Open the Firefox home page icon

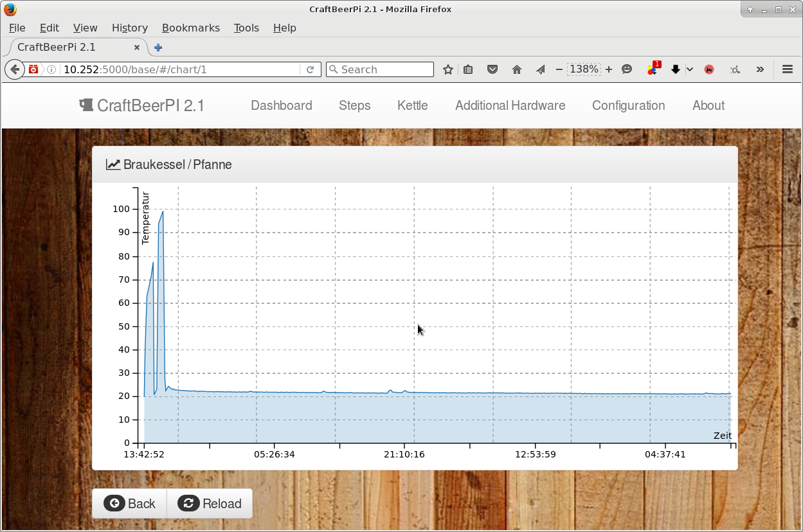(x=516, y=69)
